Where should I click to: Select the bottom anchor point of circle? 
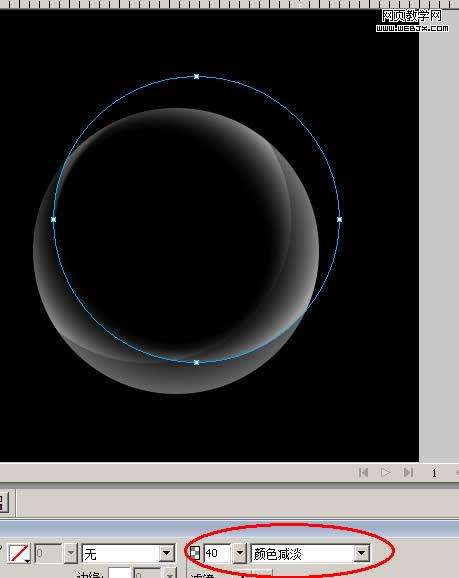point(197,362)
